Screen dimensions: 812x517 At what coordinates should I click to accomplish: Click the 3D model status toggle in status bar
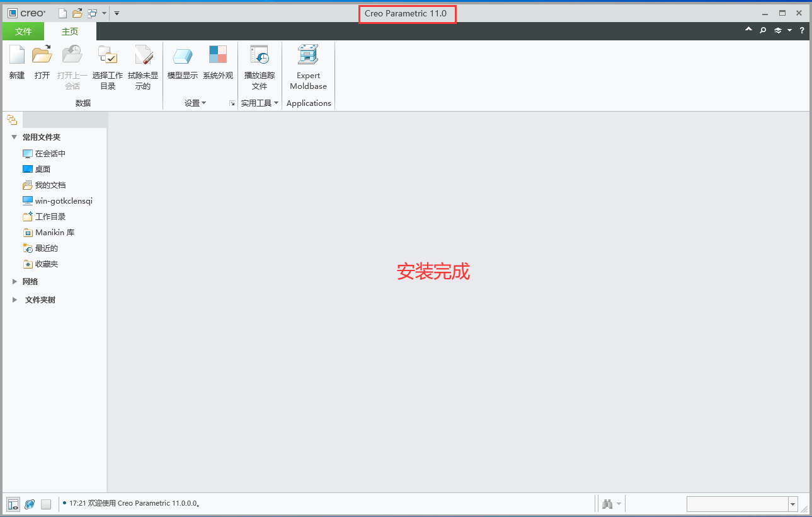pos(13,504)
